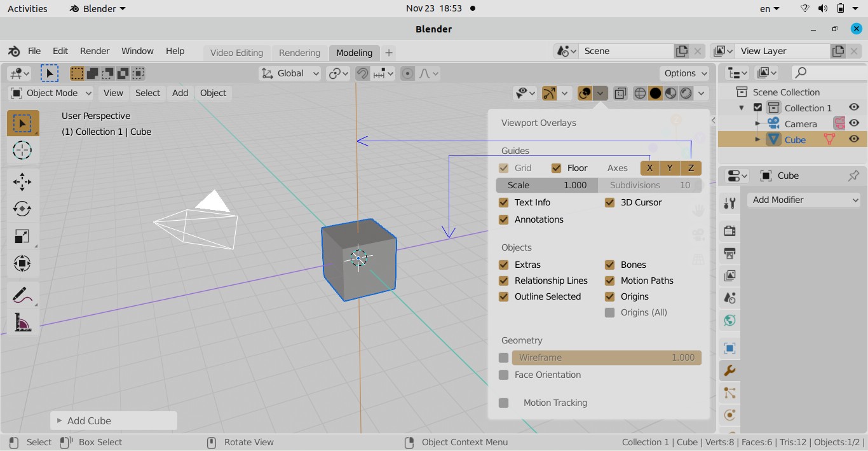Image resolution: width=868 pixels, height=451 pixels.
Task: Switch to Rendered viewport shading
Action: (686, 94)
